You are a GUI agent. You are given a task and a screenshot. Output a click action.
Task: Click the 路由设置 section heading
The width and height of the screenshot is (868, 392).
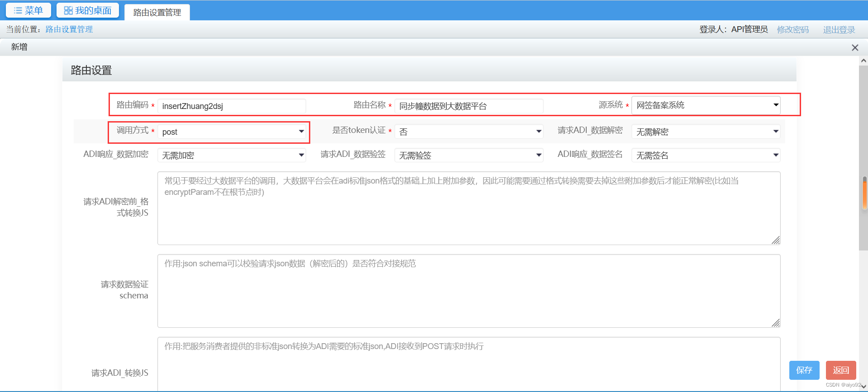(91, 70)
